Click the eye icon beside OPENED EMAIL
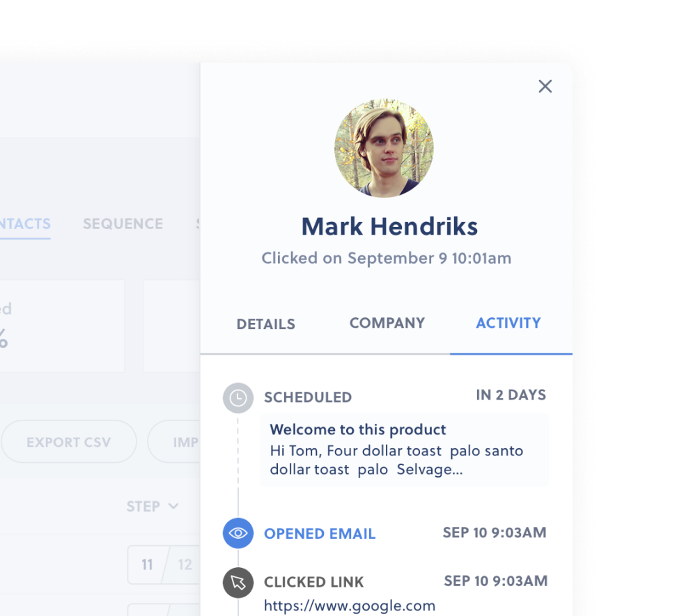 coord(238,532)
